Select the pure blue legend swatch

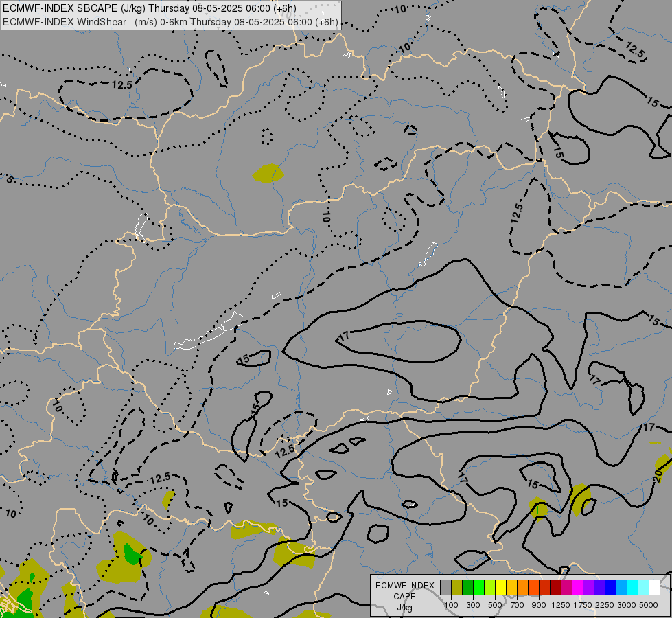click(x=611, y=587)
